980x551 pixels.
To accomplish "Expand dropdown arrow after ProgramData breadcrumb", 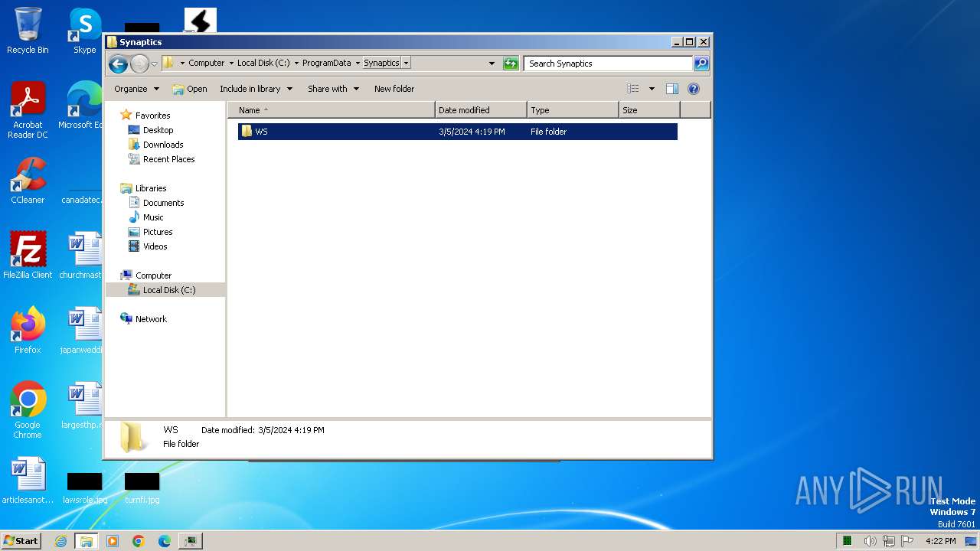I will [358, 64].
